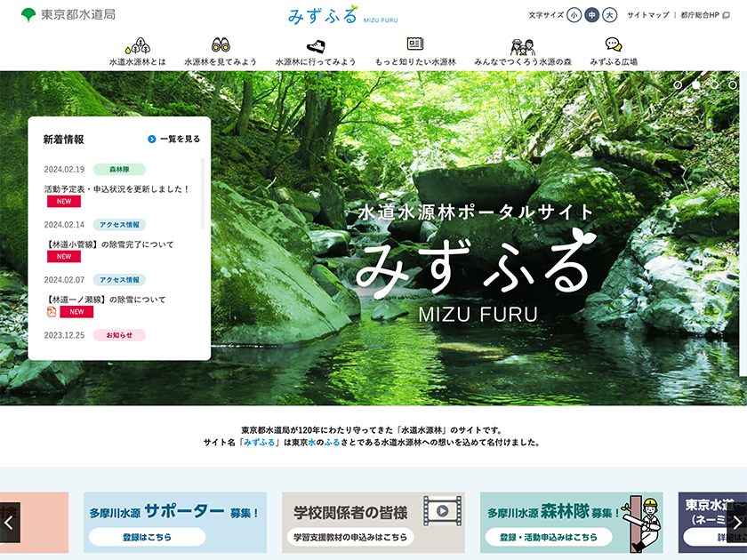Go to second hero slide dot
The image size is (747, 560).
(x=696, y=85)
